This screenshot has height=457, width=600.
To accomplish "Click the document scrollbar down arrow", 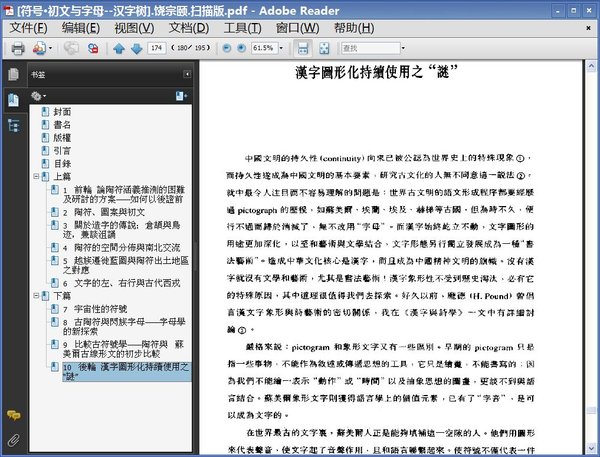I will [591, 448].
